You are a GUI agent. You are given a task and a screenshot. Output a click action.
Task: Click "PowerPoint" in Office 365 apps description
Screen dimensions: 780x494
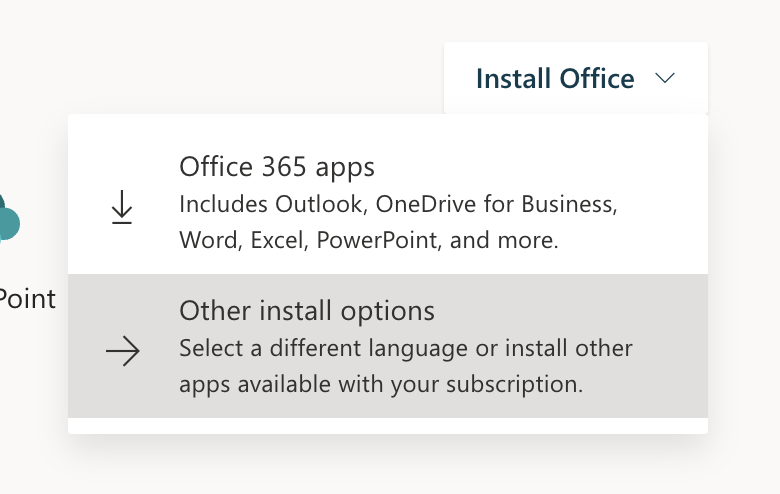point(379,240)
